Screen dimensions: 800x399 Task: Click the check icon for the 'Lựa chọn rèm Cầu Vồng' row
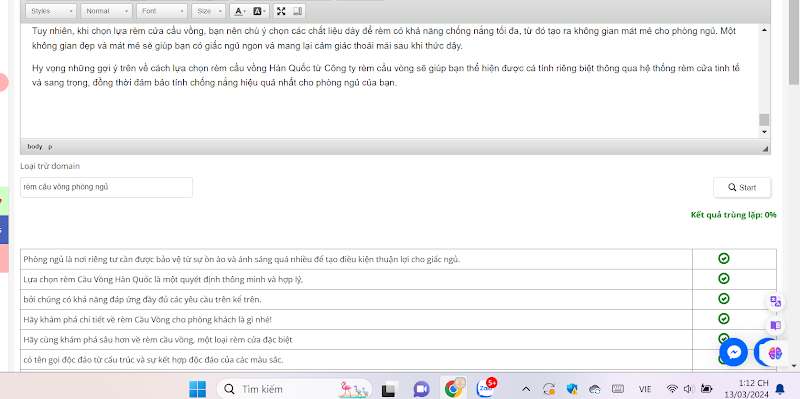click(723, 279)
